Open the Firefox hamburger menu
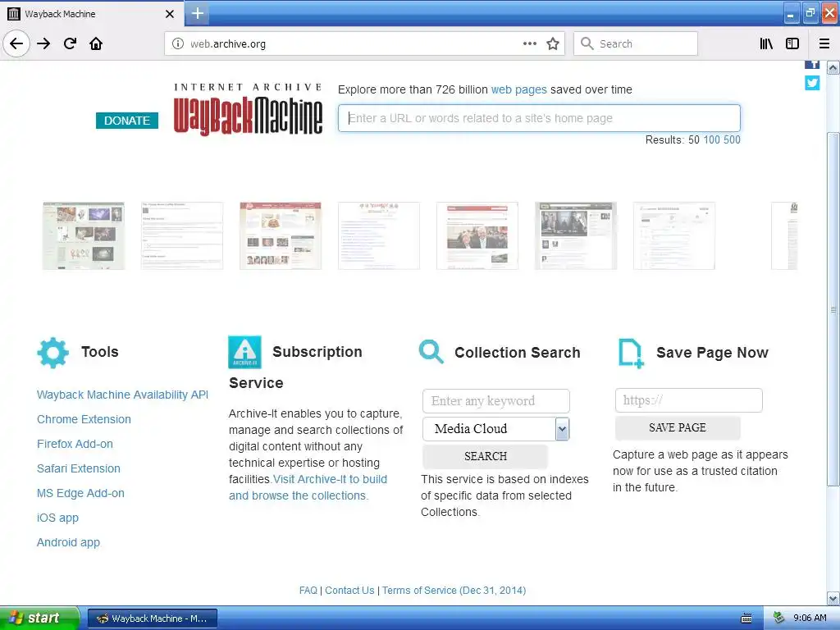The image size is (840, 630). [824, 43]
